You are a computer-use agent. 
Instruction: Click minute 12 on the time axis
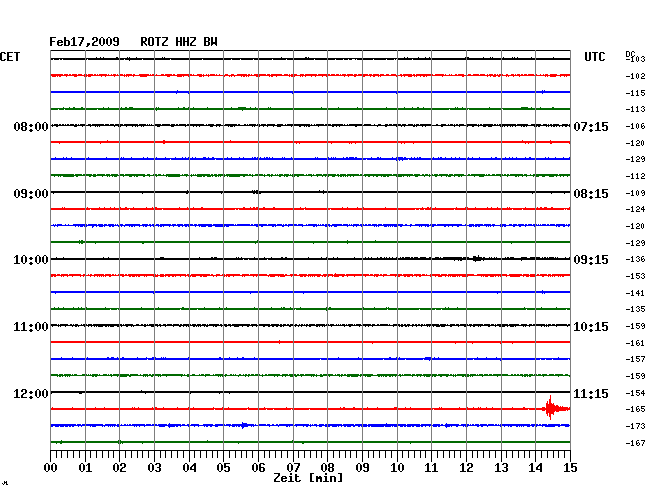[466, 468]
